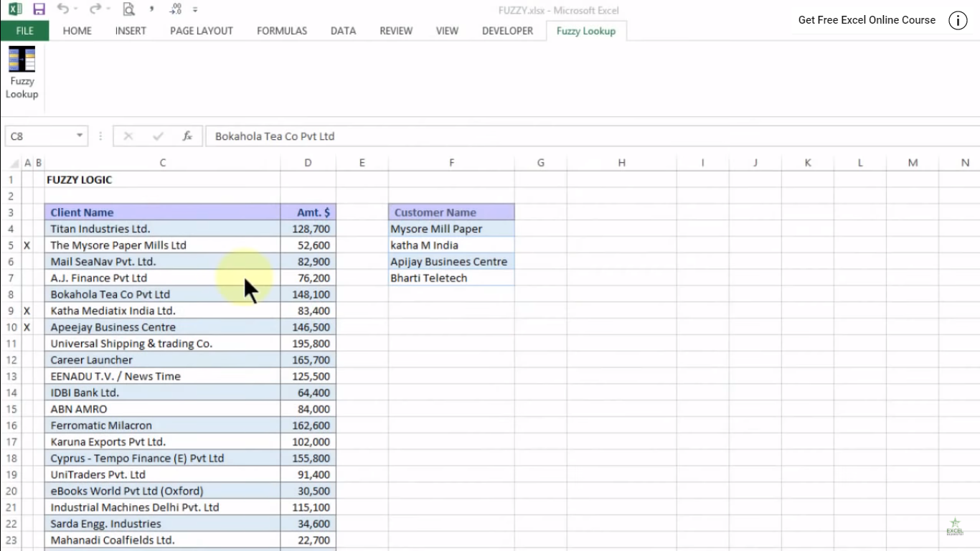
Task: Click the X marker in row 9
Action: (27, 311)
